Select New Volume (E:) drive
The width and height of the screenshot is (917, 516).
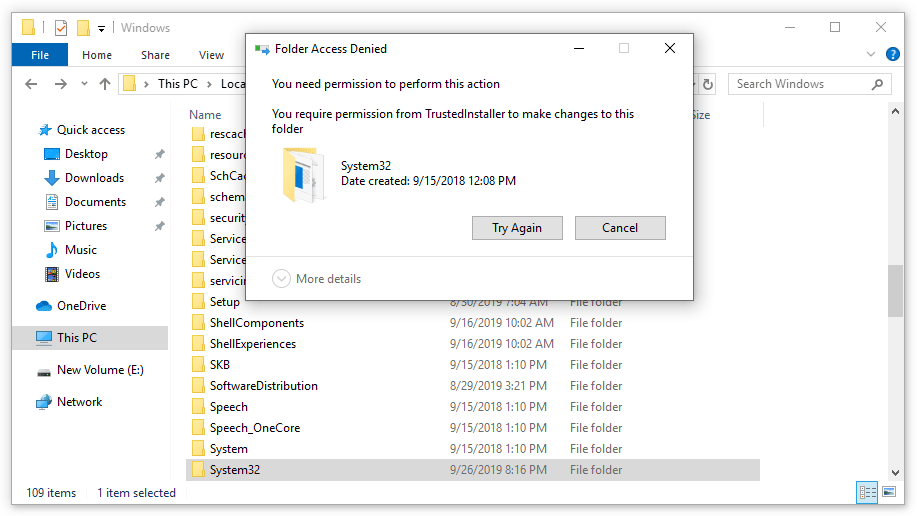tap(100, 370)
